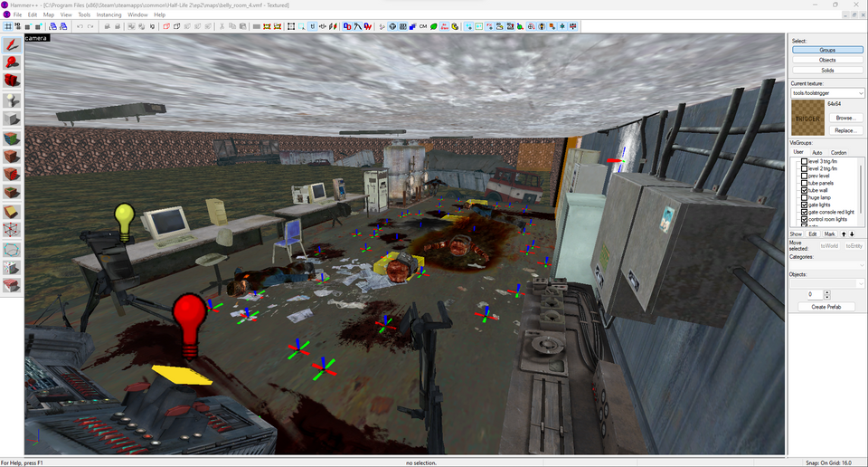Click the Copy icon in toolbar

(x=232, y=26)
